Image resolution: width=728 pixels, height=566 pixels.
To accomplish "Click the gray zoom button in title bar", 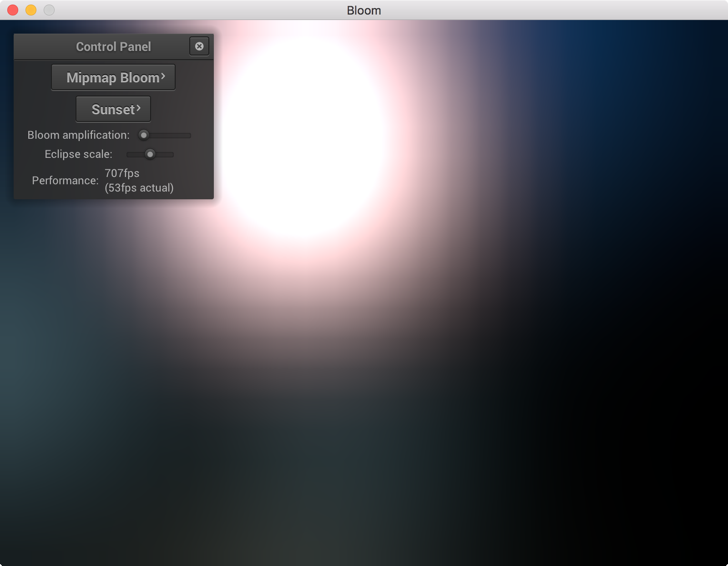I will (49, 10).
